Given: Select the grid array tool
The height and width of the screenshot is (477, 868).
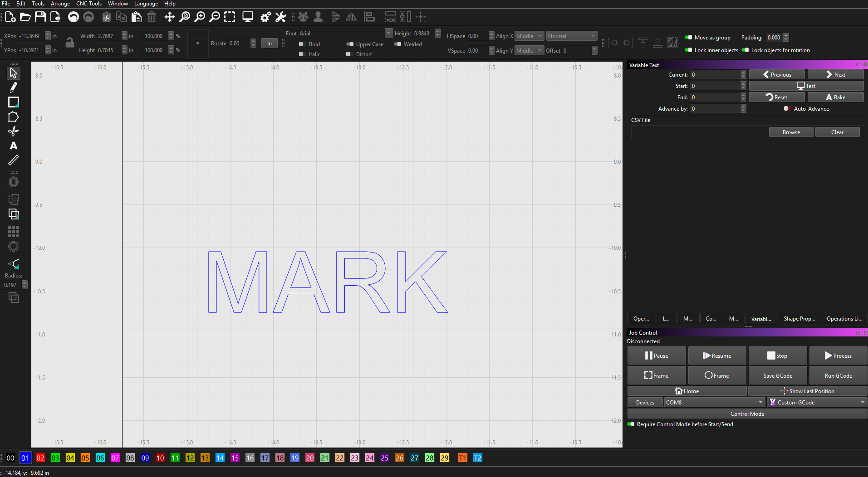Looking at the screenshot, I should [13, 232].
